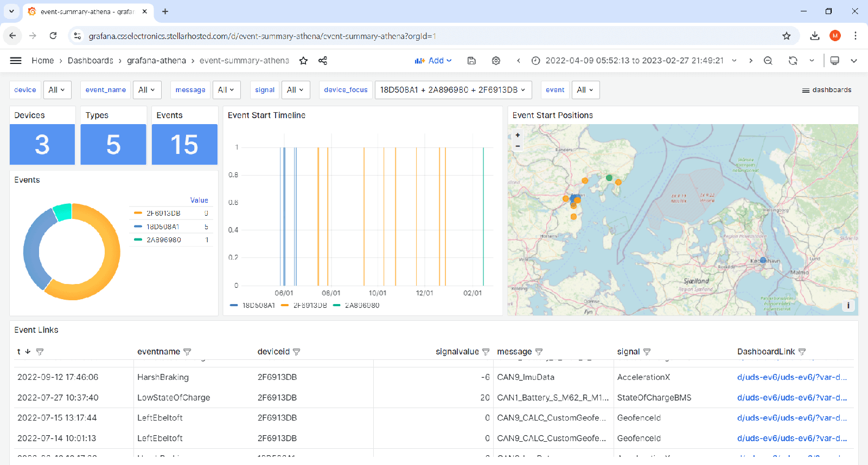Expand the device_focus selector
The height and width of the screenshot is (465, 868).
click(x=453, y=90)
